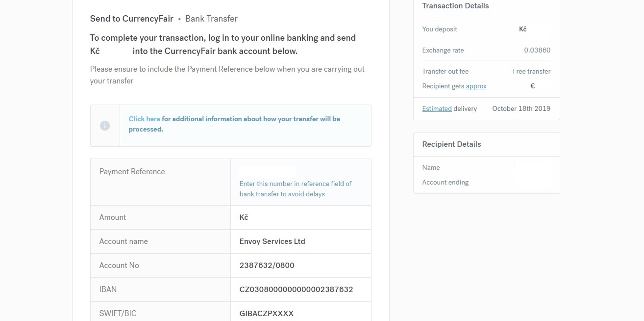Select the SWIFT/BIC code GIBACZPXXXX
Screen dimensions: 644x321
pyautogui.click(x=267, y=313)
